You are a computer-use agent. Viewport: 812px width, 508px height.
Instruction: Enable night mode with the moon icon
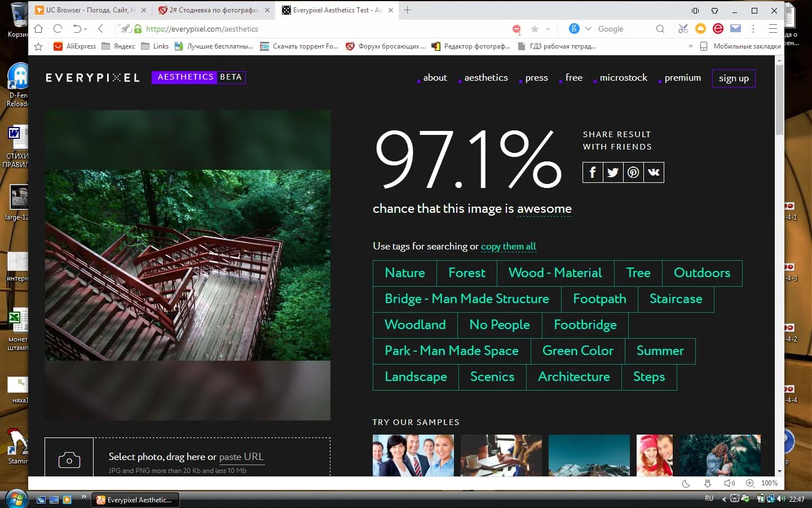(x=686, y=483)
